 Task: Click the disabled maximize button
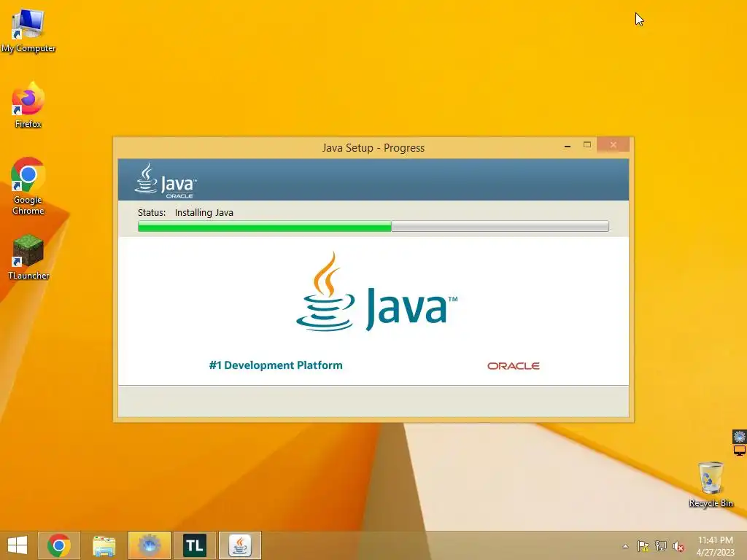point(587,145)
